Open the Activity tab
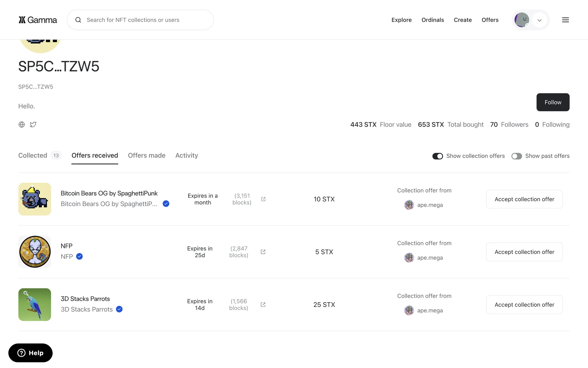The height and width of the screenshot is (368, 588). pos(187,155)
